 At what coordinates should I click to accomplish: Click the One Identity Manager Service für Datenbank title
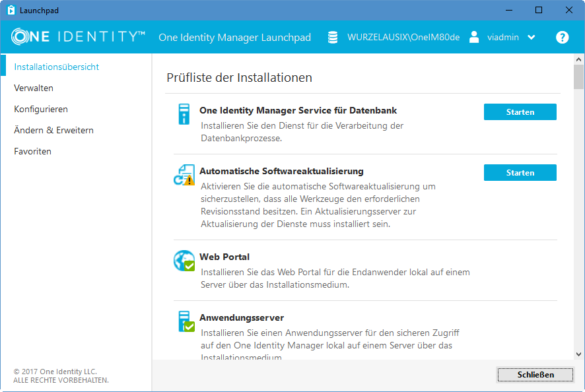tap(298, 110)
